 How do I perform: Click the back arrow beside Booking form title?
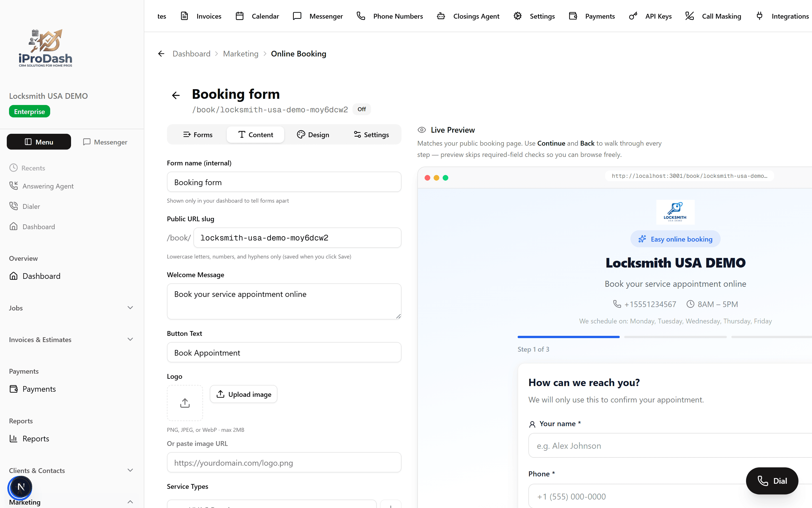[x=176, y=95]
